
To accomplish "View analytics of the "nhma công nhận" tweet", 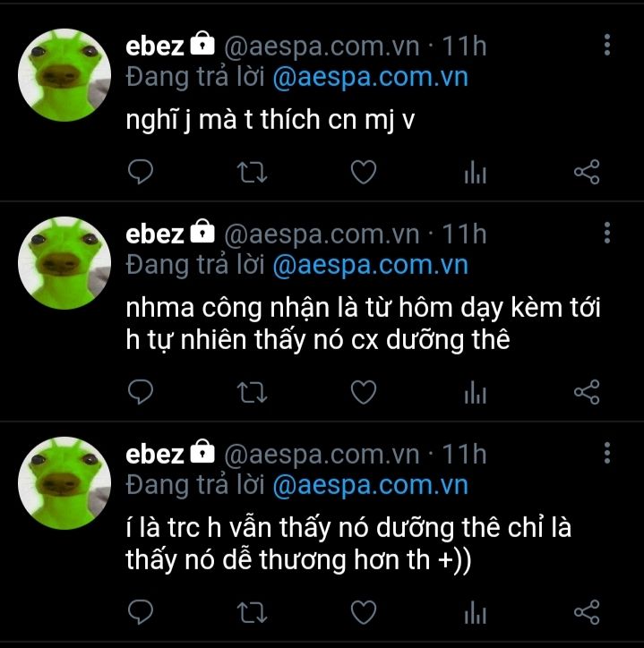I will click(476, 391).
